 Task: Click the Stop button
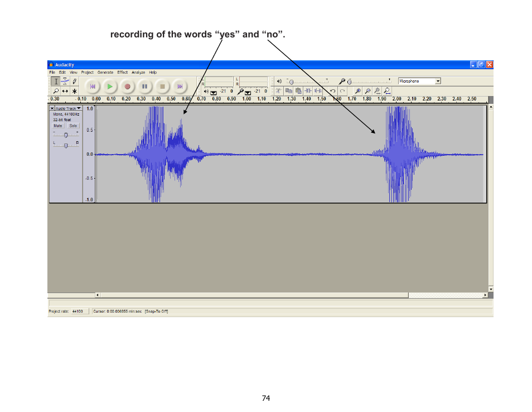tap(162, 87)
